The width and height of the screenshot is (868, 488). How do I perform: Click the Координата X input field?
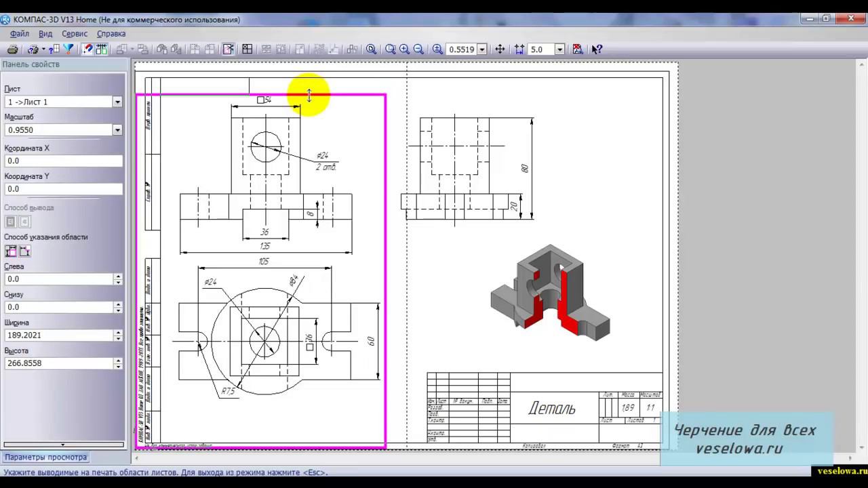63,161
